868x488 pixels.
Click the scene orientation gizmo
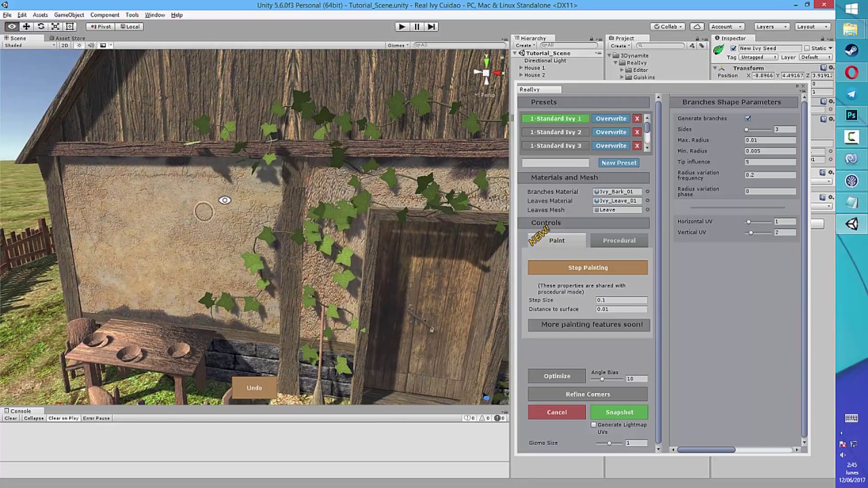[486, 73]
